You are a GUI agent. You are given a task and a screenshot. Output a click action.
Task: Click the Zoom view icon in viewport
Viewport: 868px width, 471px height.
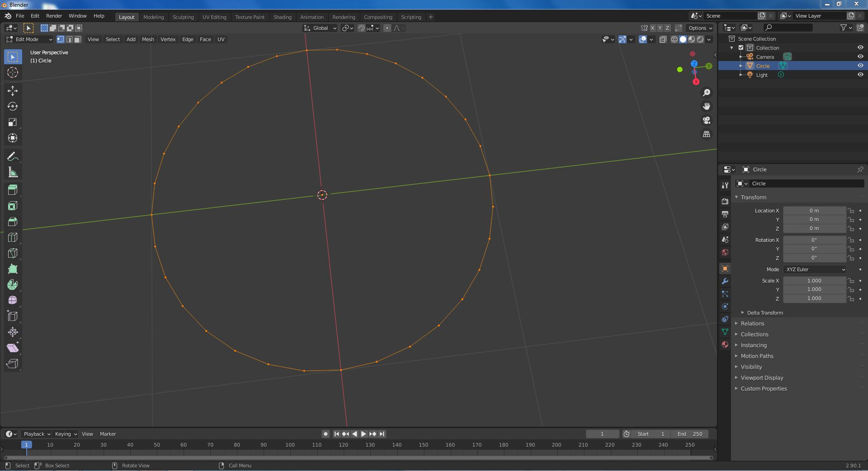[x=707, y=93]
